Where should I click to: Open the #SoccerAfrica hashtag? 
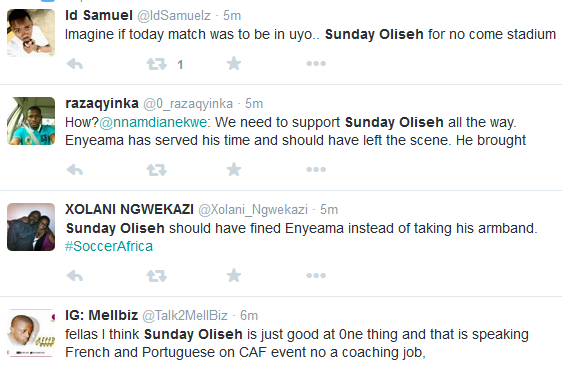click(x=109, y=246)
